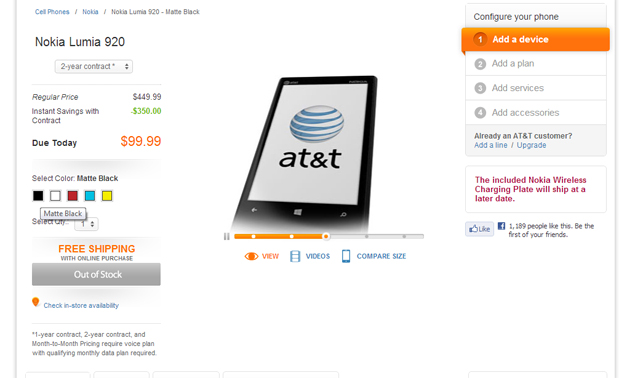Choose the yellow color swatch
Image resolution: width=635 pixels, height=378 pixels.
point(107,196)
